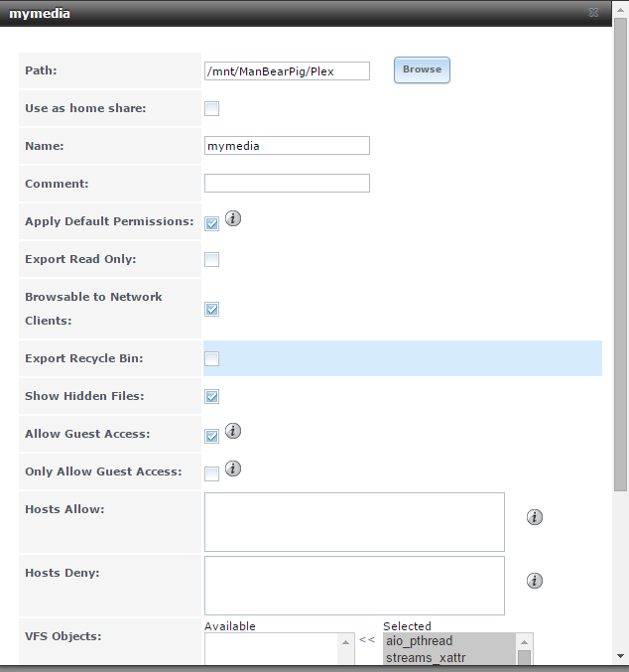Enable Use as home share checkbox
Image resolution: width=629 pixels, height=672 pixels.
tap(211, 109)
